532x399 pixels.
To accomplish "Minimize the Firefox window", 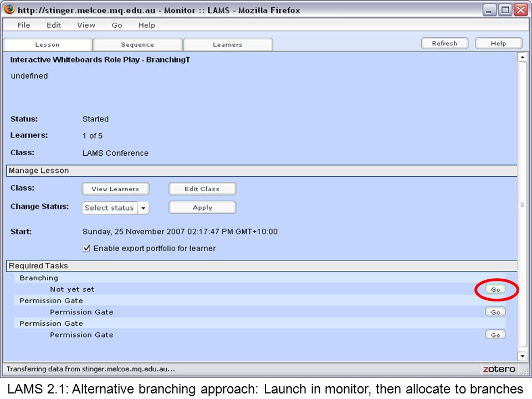I will coord(489,10).
